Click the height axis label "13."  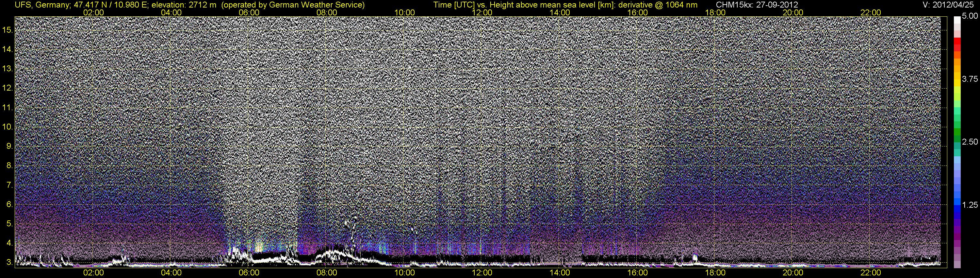coord(8,69)
